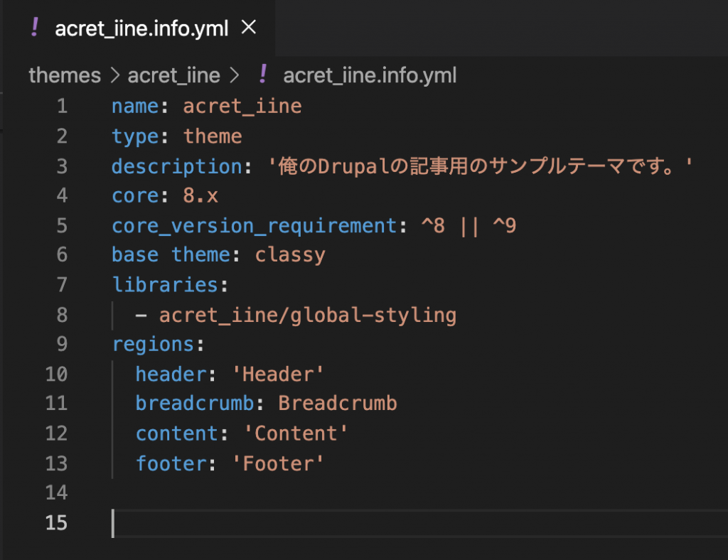This screenshot has height=560, width=728.
Task: Click the 'base theme' key
Action: tap(171, 254)
